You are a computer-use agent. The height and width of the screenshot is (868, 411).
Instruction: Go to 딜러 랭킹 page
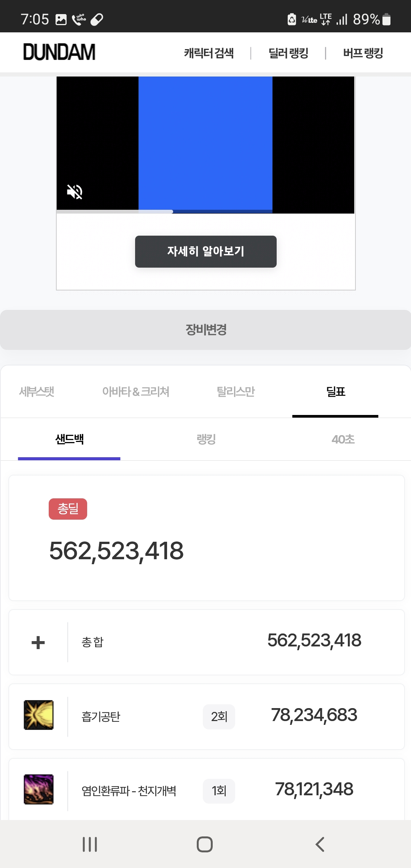(288, 53)
